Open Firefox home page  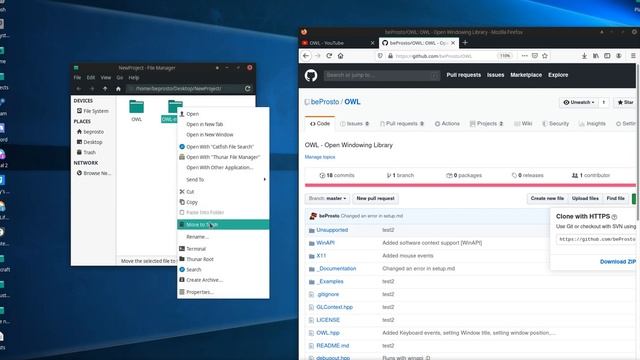tap(340, 56)
